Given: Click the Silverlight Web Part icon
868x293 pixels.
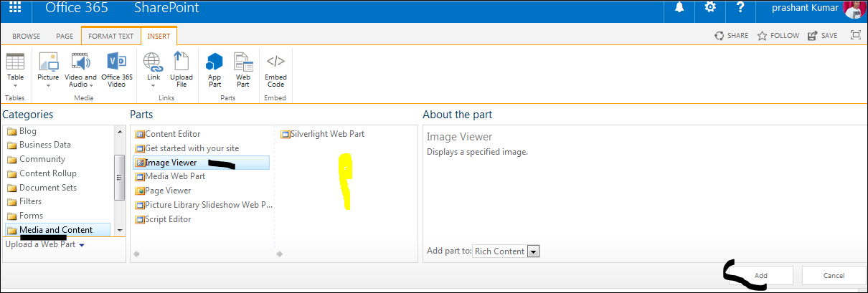Looking at the screenshot, I should click(286, 134).
